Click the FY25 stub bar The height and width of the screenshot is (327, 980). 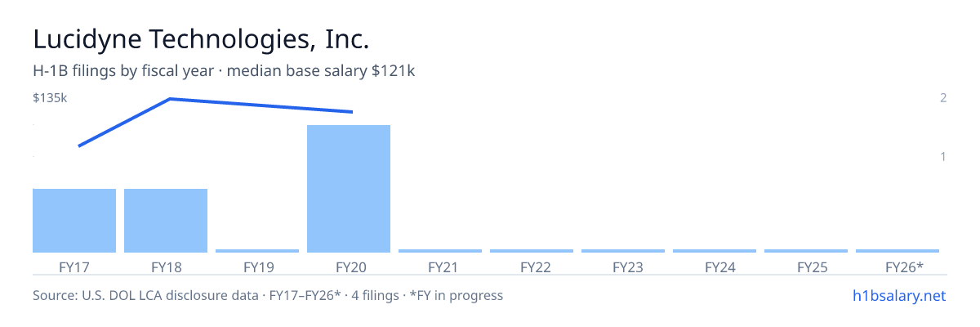tap(806, 251)
